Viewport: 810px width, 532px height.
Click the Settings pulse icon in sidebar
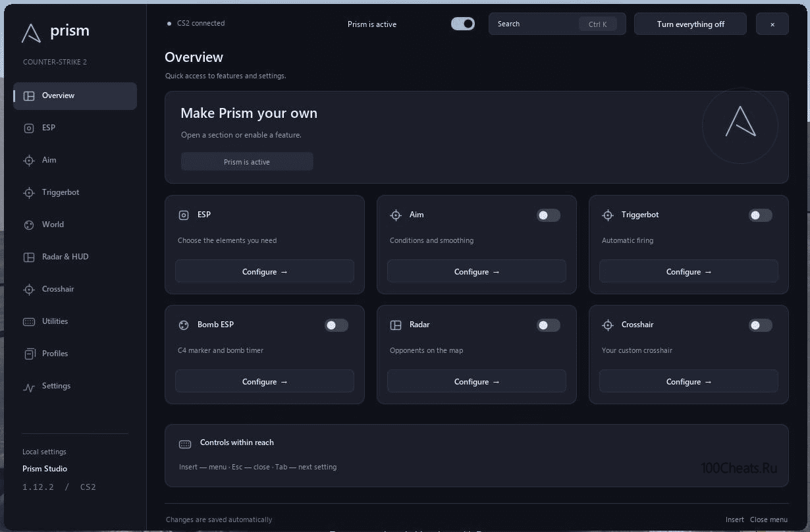pyautogui.click(x=29, y=388)
